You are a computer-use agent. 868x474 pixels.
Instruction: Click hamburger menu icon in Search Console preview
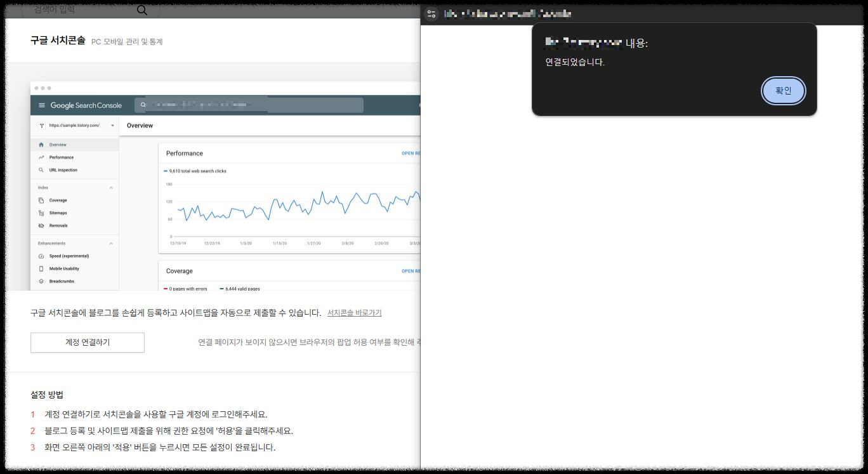point(42,105)
